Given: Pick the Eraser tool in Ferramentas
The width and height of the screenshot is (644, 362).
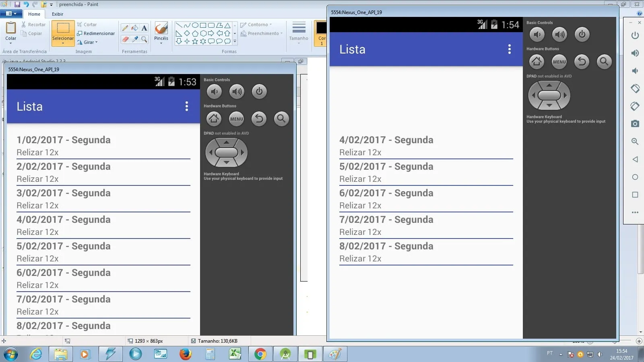Looking at the screenshot, I should [x=125, y=39].
